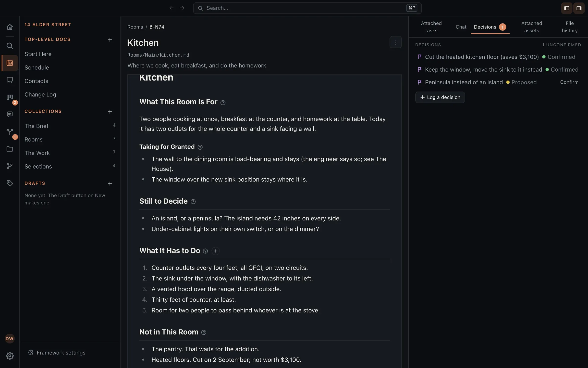Add a new draft

pyautogui.click(x=110, y=184)
